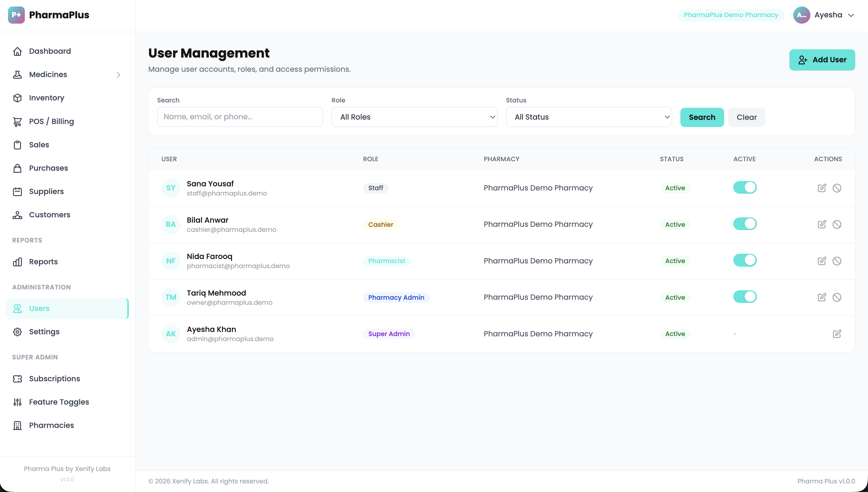868x492 pixels.
Task: Edit Bilal Anwar using the pencil icon
Action: point(822,224)
